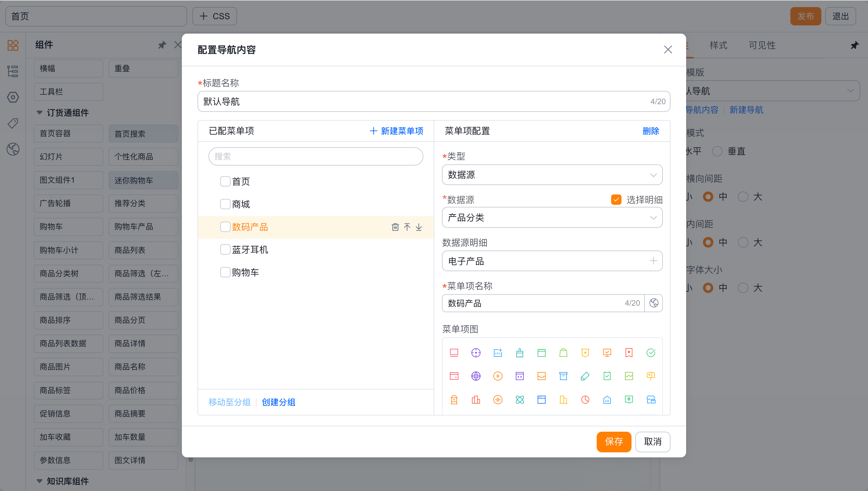Viewport: 868px width, 491px height.
Task: Click the 保存 button
Action: [613, 441]
